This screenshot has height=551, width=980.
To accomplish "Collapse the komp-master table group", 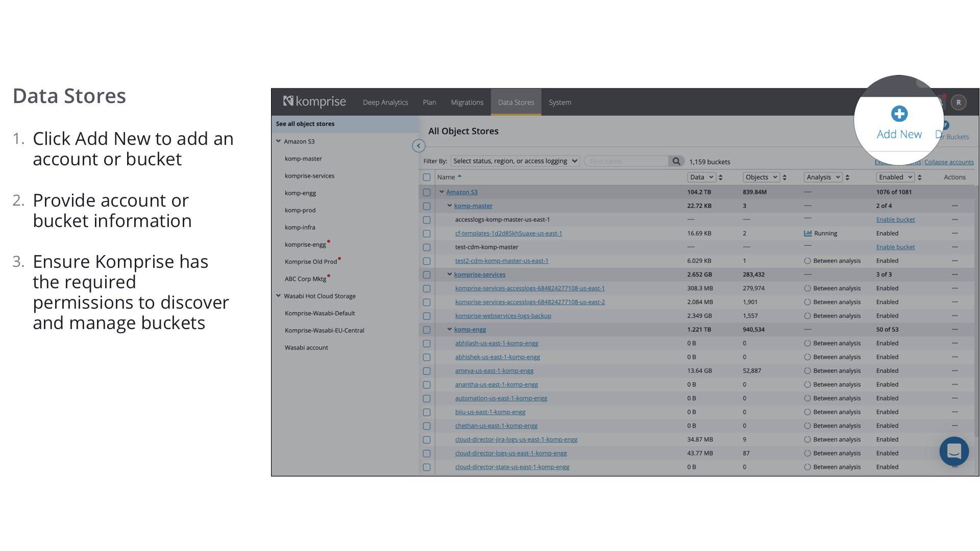I will click(450, 206).
